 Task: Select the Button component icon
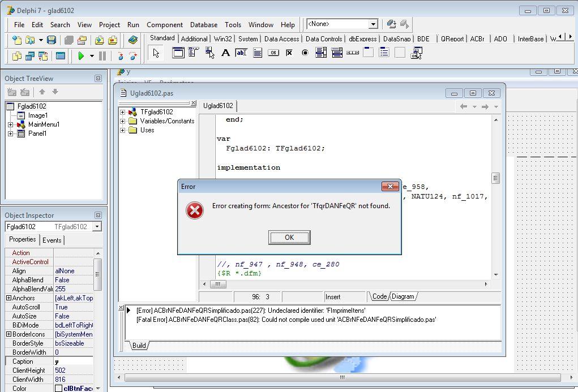pos(273,53)
